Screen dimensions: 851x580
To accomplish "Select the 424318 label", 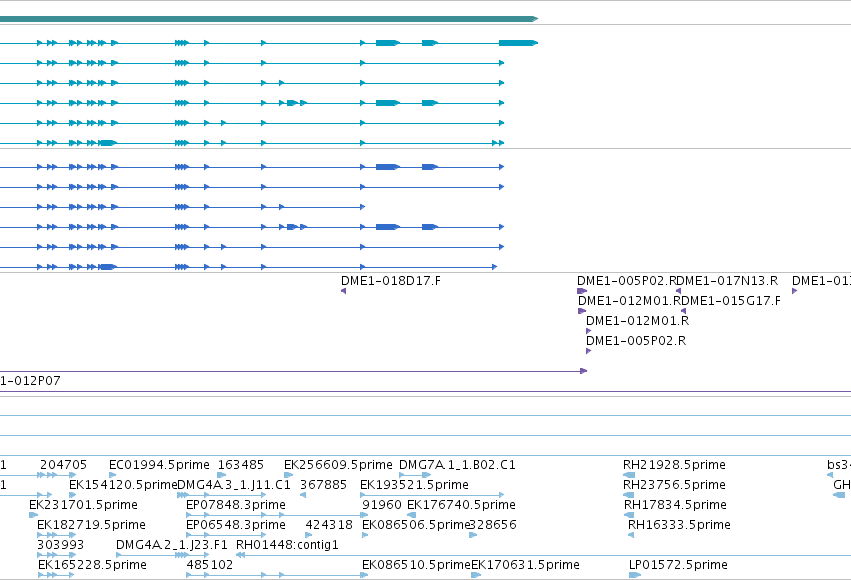I will pyautogui.click(x=329, y=525).
